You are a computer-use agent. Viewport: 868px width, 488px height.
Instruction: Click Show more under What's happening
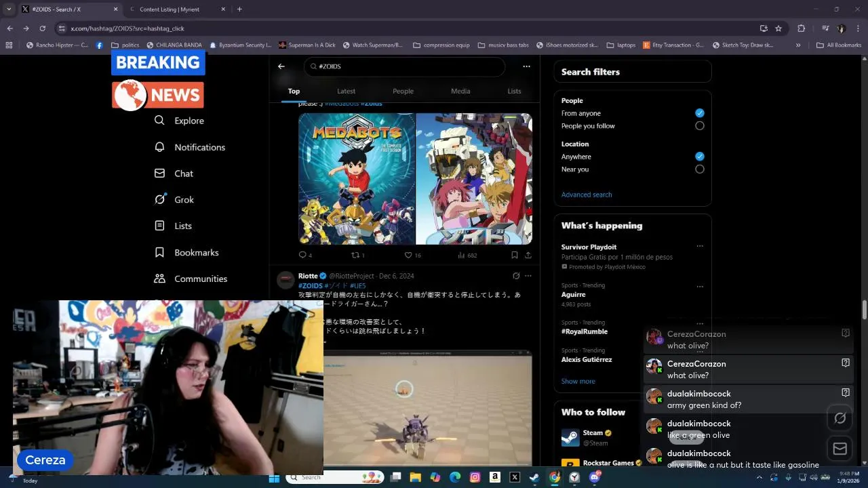point(578,381)
